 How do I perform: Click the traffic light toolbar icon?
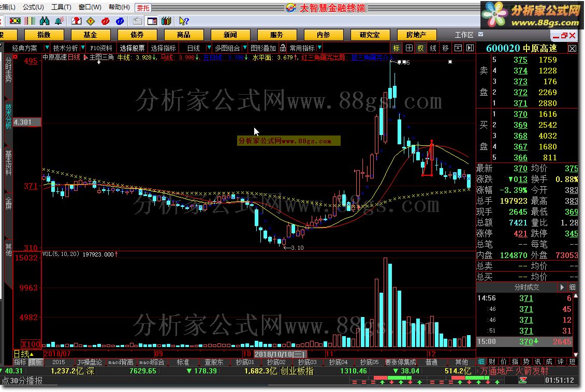[15, 21]
